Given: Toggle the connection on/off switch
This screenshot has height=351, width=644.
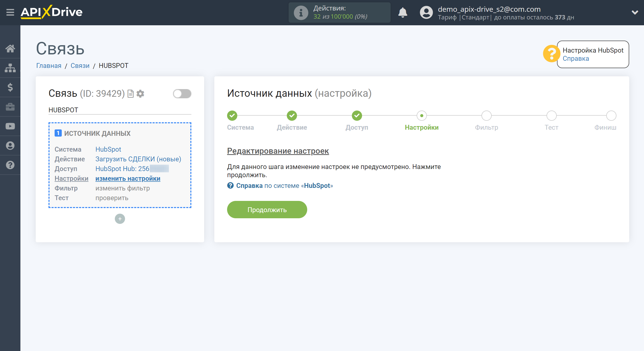Looking at the screenshot, I should (182, 94).
